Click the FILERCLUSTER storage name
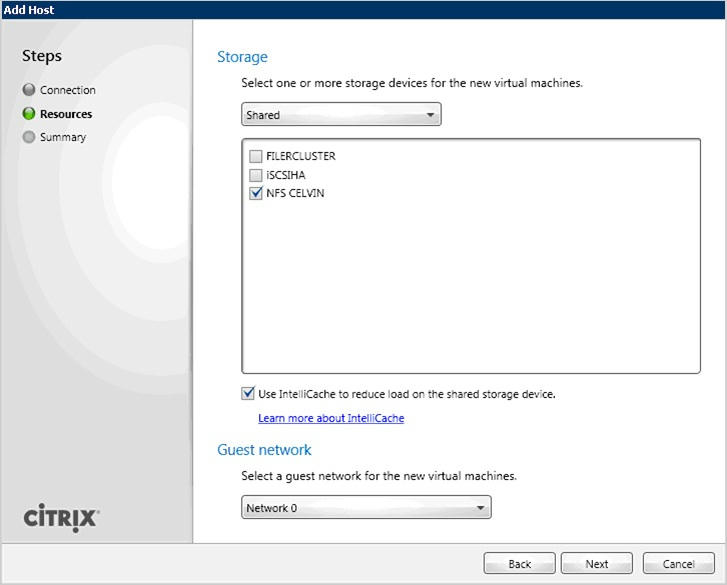The height and width of the screenshot is (585, 727). point(300,156)
